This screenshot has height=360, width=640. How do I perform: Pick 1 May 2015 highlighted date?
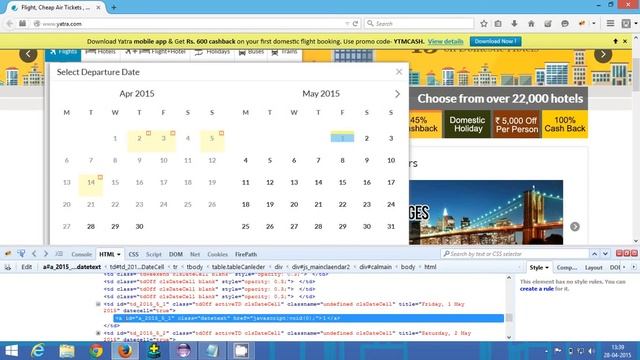342,138
